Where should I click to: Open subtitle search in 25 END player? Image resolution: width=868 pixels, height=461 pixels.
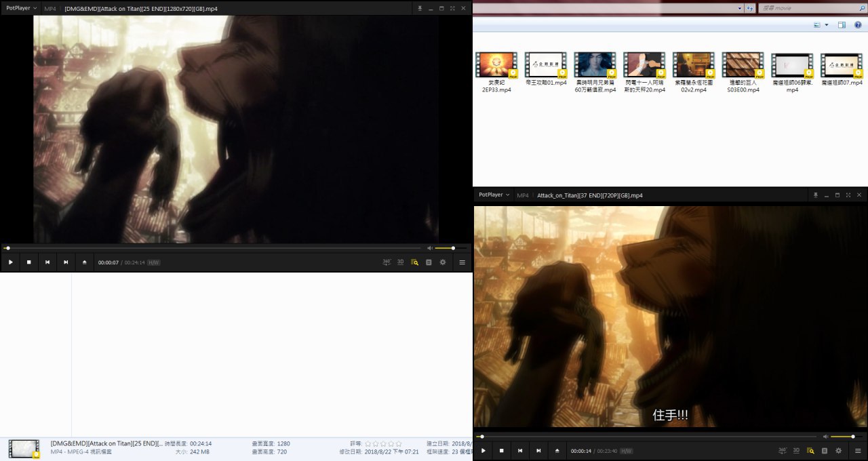click(414, 262)
